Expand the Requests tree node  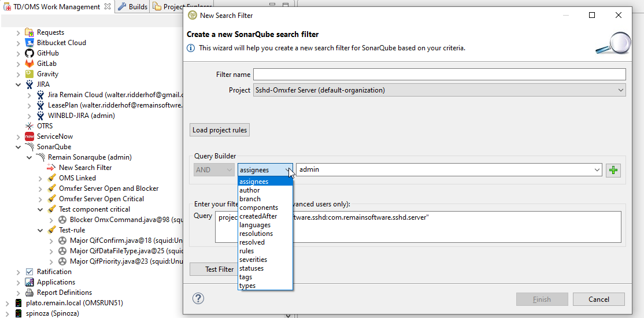point(18,32)
